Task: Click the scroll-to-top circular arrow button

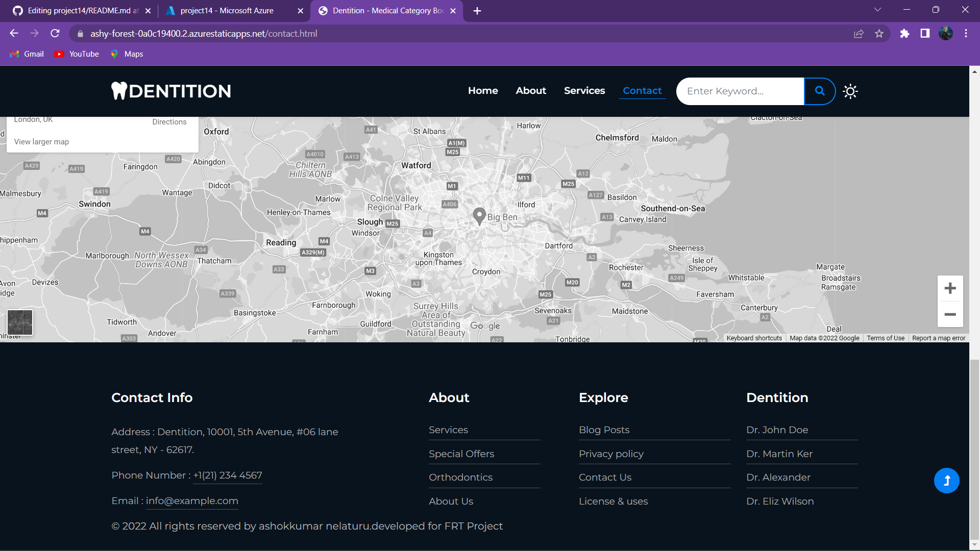Action: (947, 480)
